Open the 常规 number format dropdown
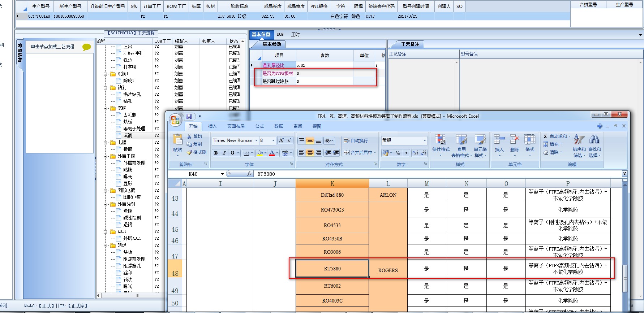The image size is (644, 313). click(425, 140)
